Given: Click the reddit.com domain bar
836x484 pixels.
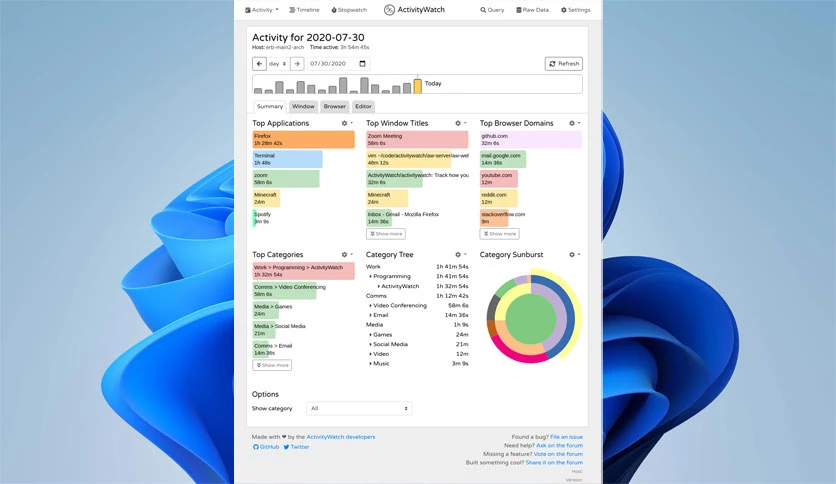Looking at the screenshot, I should [499, 198].
